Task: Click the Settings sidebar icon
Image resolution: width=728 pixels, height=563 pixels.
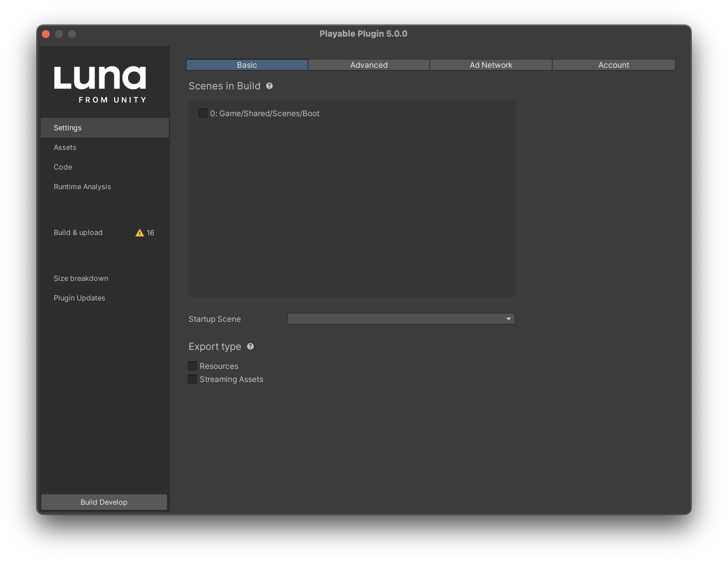Action: pos(103,127)
